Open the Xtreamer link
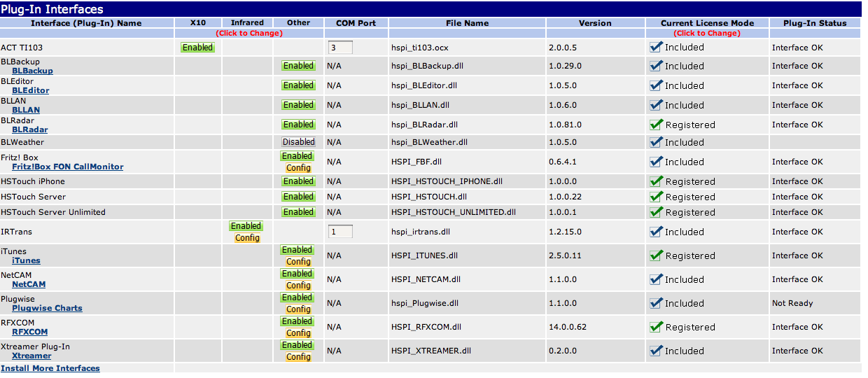The height and width of the screenshot is (378, 868). (x=31, y=356)
